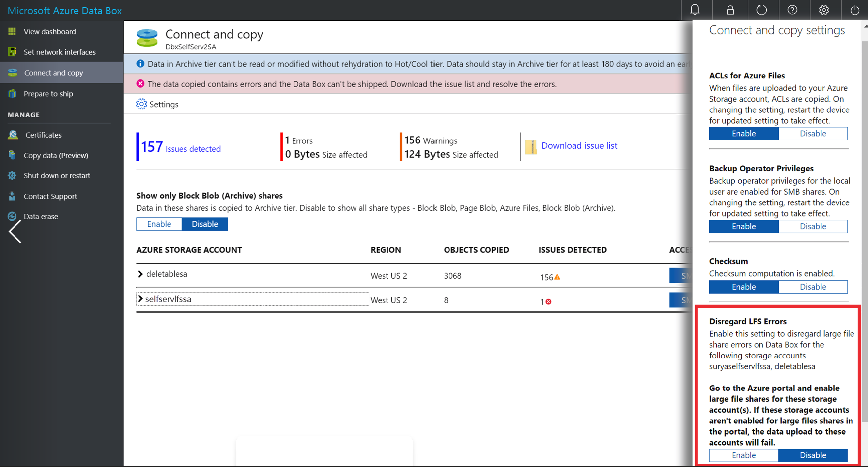Open the Connect and copy menu item
Viewport: 868px width, 467px height.
pos(53,73)
